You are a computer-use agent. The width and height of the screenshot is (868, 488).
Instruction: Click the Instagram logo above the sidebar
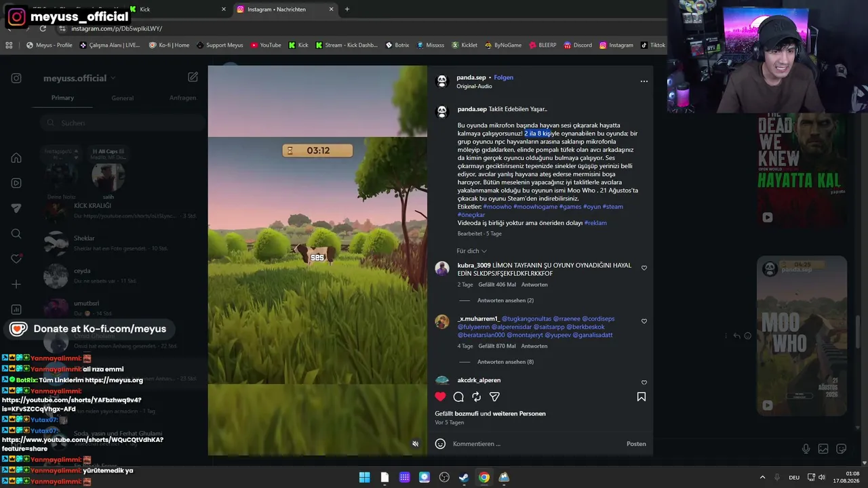(x=16, y=78)
